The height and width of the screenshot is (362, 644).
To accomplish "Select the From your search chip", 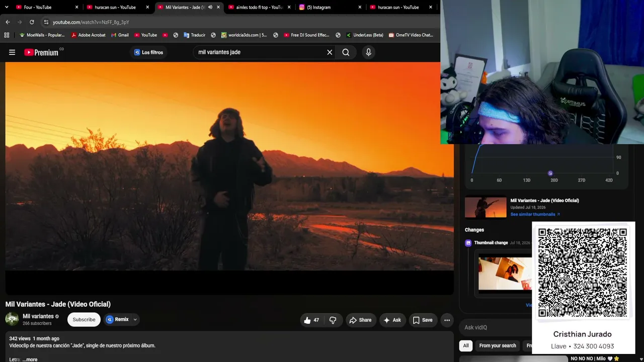I will 498,345.
